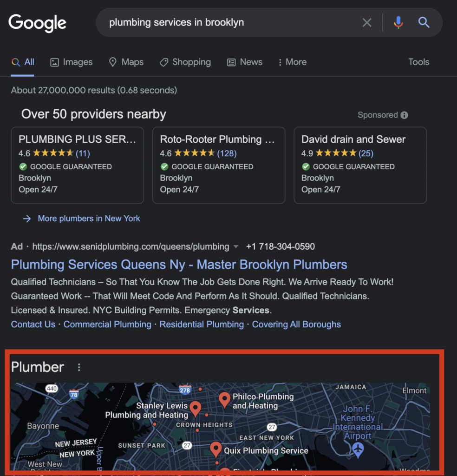Viewport: 457px width, 476px height.
Task: Click the Sponsored info icon
Action: click(x=404, y=115)
